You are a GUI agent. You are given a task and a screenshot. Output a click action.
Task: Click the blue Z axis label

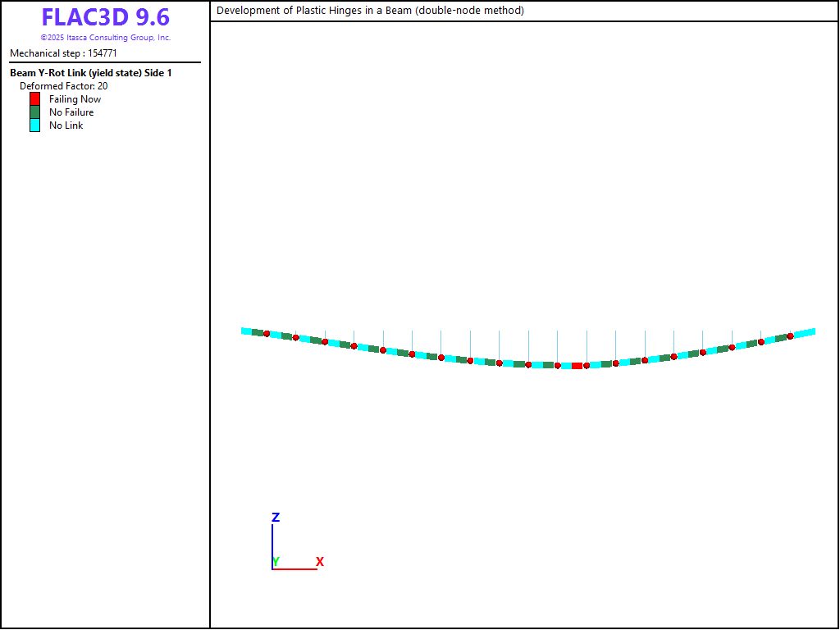point(276,518)
